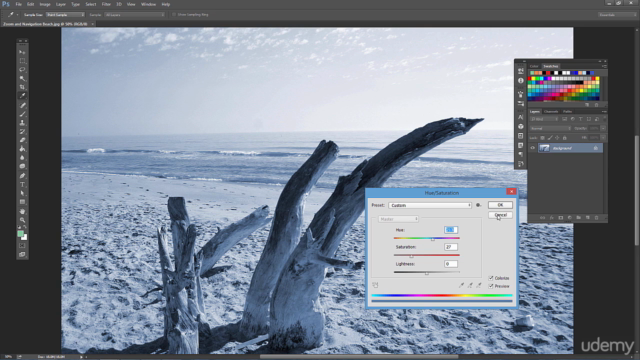Uncheck the Colorize checkbox
640x360 pixels.
coord(491,278)
